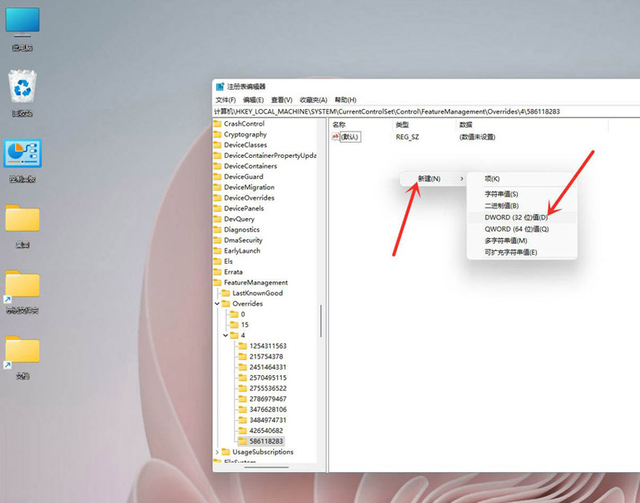Select the DevicePanels key
Viewport: 640px width, 503px height.
point(244,208)
